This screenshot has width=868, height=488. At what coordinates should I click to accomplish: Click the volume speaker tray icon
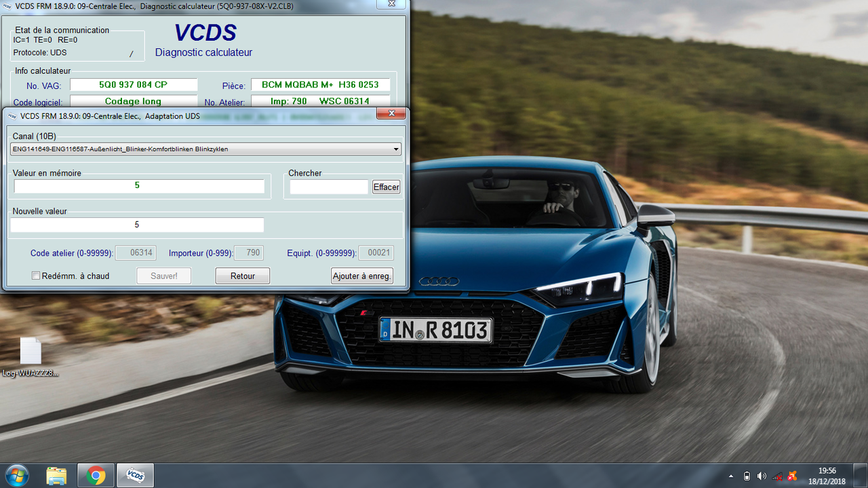coord(762,476)
